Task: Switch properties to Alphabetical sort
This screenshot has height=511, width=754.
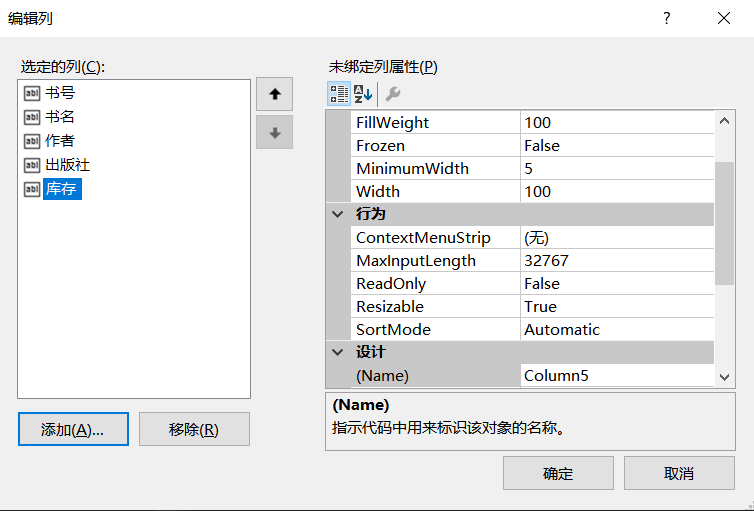Action: tap(363, 94)
